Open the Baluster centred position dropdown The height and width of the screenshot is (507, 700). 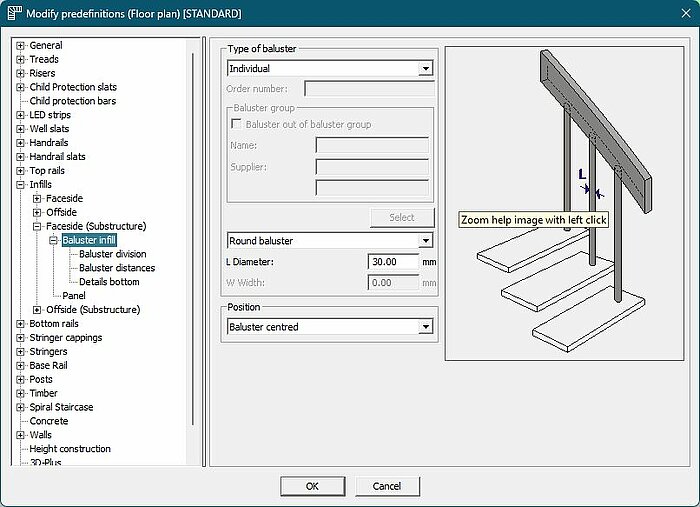[425, 327]
